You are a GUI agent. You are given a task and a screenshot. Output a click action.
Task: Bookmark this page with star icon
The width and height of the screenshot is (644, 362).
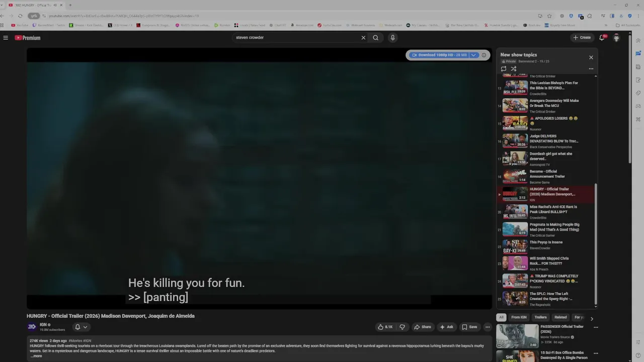[x=549, y=16]
